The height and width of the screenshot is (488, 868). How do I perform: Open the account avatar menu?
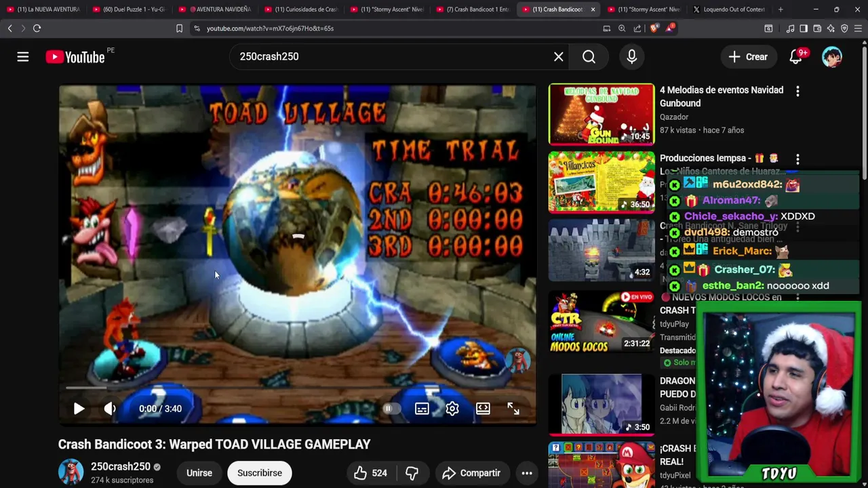(x=832, y=57)
